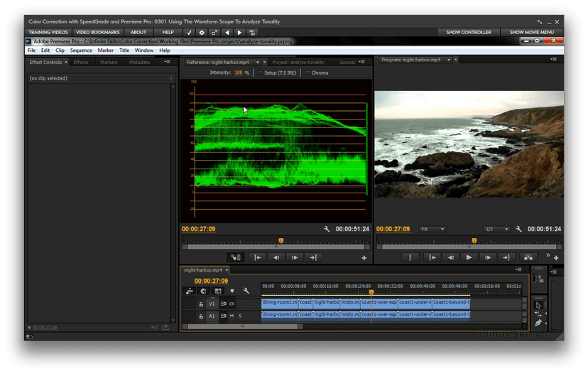Open the Title menu

124,50
